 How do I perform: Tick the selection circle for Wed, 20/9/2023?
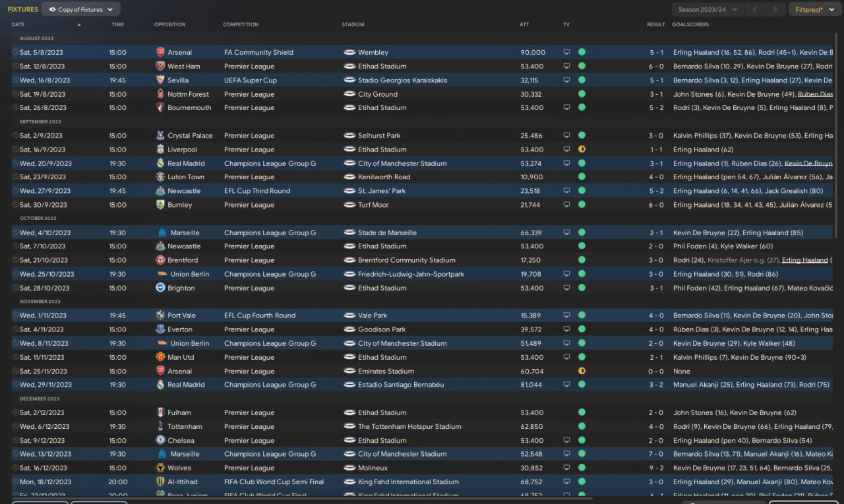pos(15,163)
